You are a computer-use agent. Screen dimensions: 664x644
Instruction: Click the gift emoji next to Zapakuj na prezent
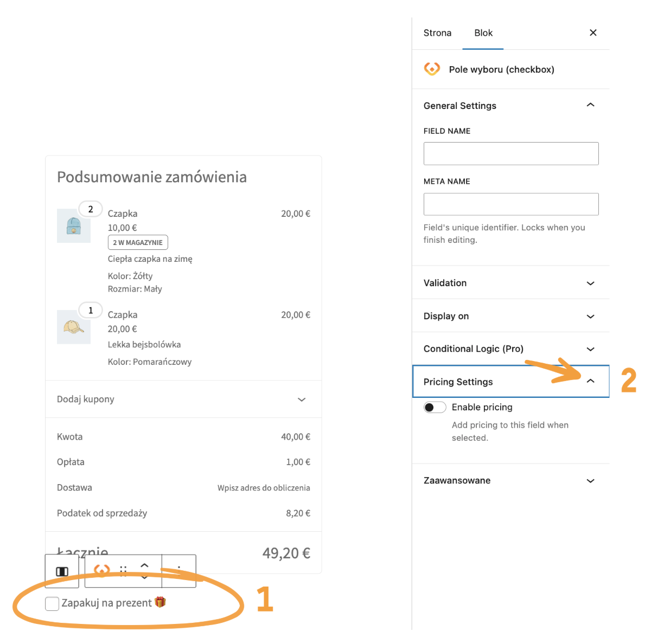161,602
